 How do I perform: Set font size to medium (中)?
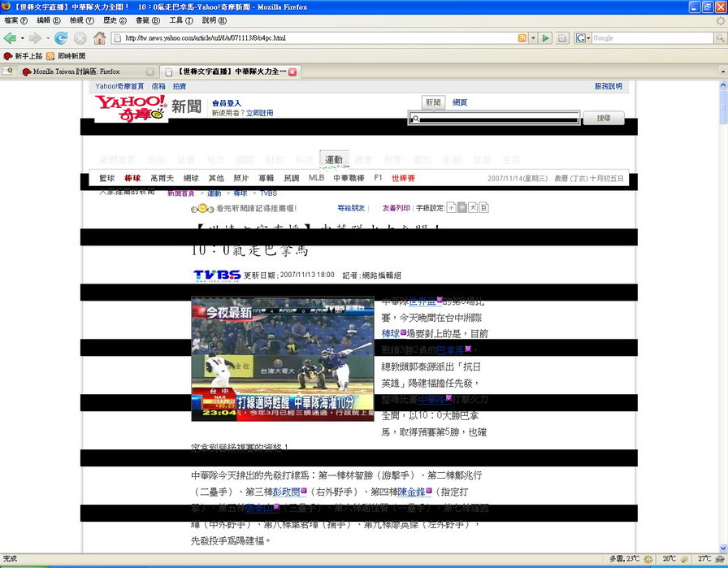tap(462, 207)
